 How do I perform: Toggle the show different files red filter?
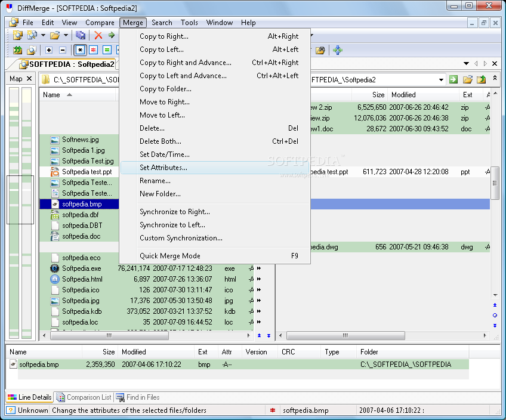(94, 50)
